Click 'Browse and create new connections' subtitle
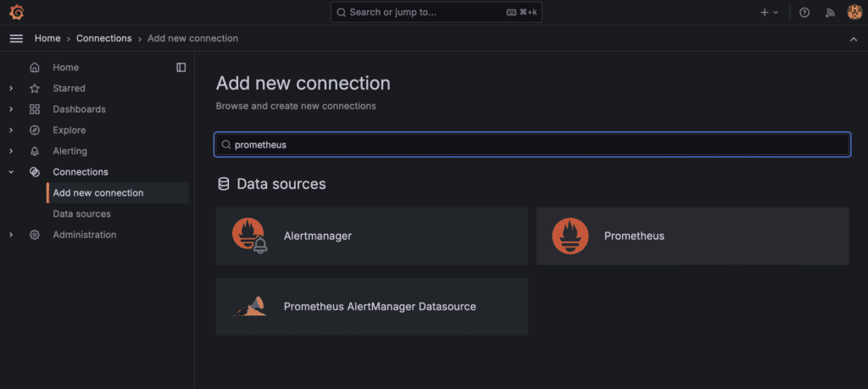This screenshot has height=389, width=868. 296,106
